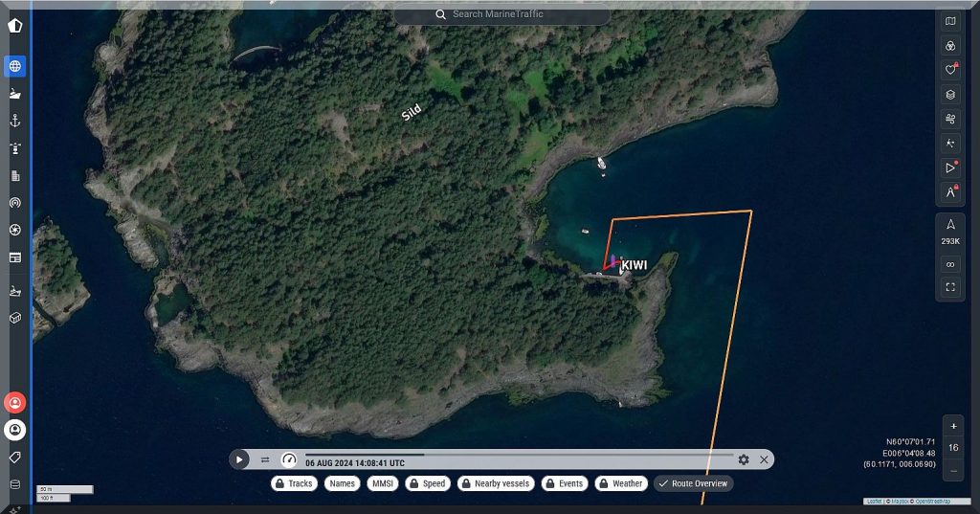Open the ports anchor icon

(14, 121)
